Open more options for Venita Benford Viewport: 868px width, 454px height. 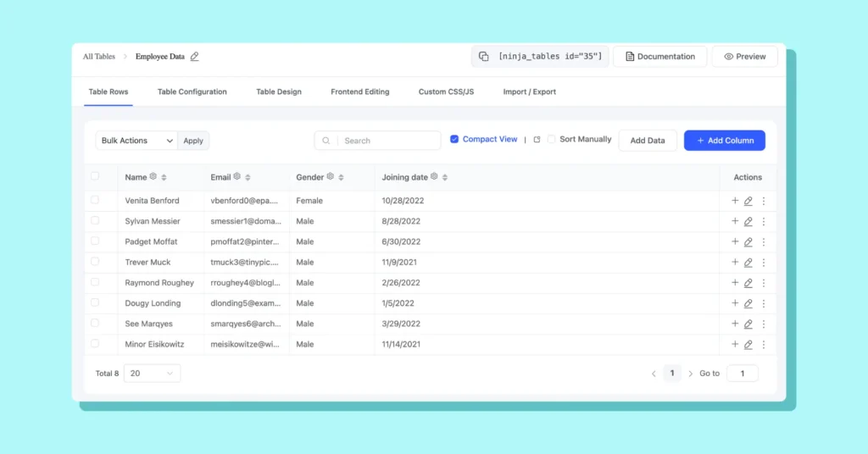764,202
